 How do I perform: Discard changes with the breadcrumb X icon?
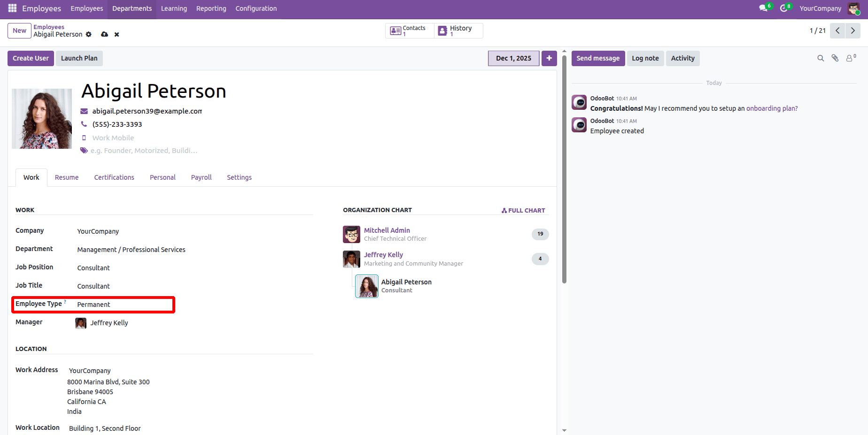click(116, 34)
